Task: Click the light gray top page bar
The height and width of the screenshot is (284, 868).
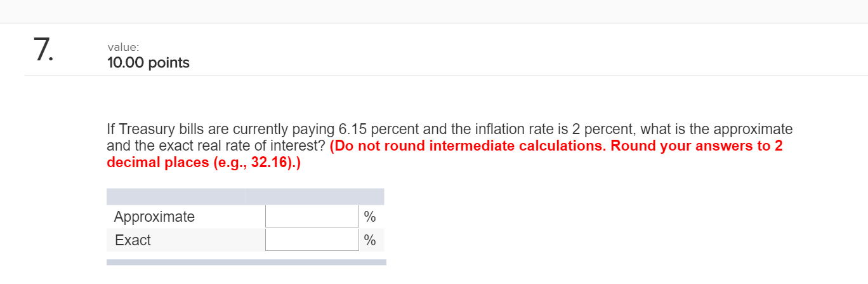Action: [434, 11]
